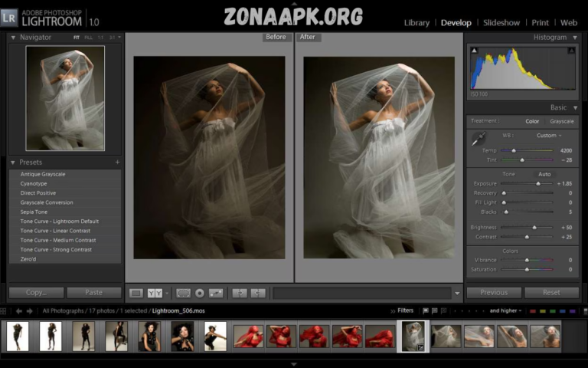Open the Before/After view options arrow

point(167,294)
